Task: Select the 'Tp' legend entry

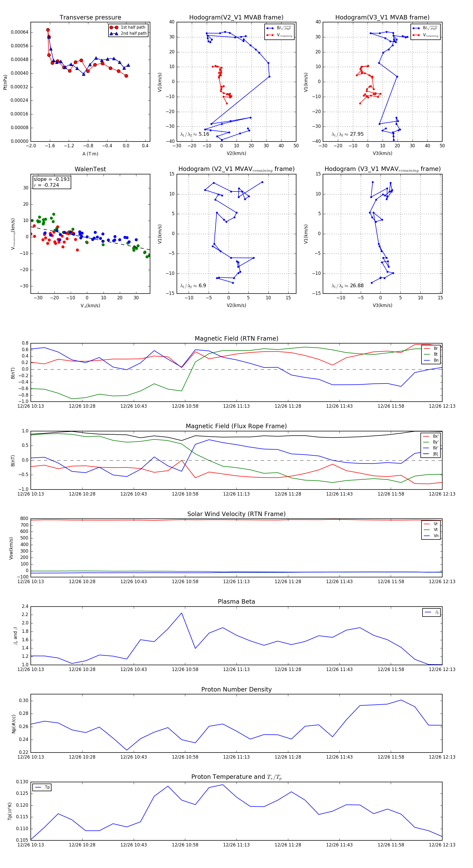Action: point(42,787)
